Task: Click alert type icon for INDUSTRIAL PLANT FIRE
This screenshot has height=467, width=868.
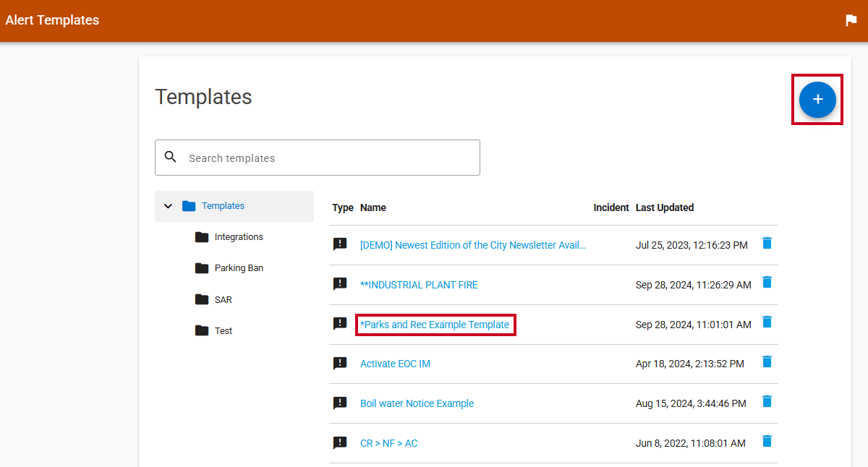Action: tap(340, 284)
